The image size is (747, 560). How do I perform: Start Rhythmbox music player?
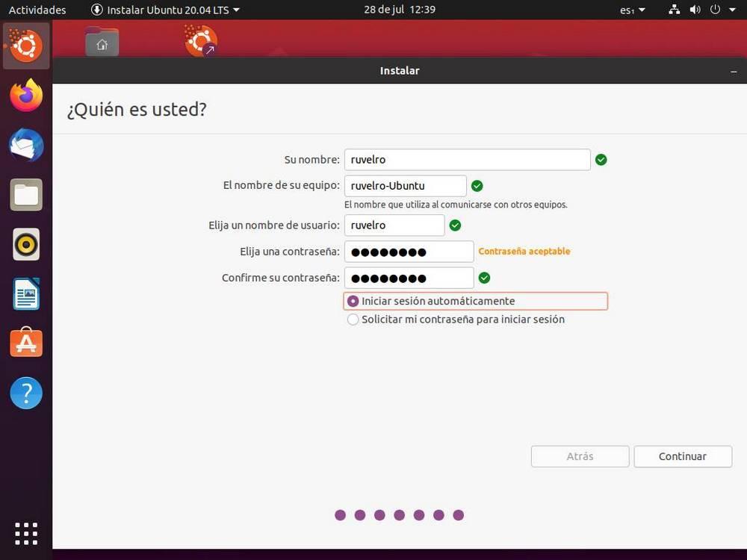coord(26,244)
